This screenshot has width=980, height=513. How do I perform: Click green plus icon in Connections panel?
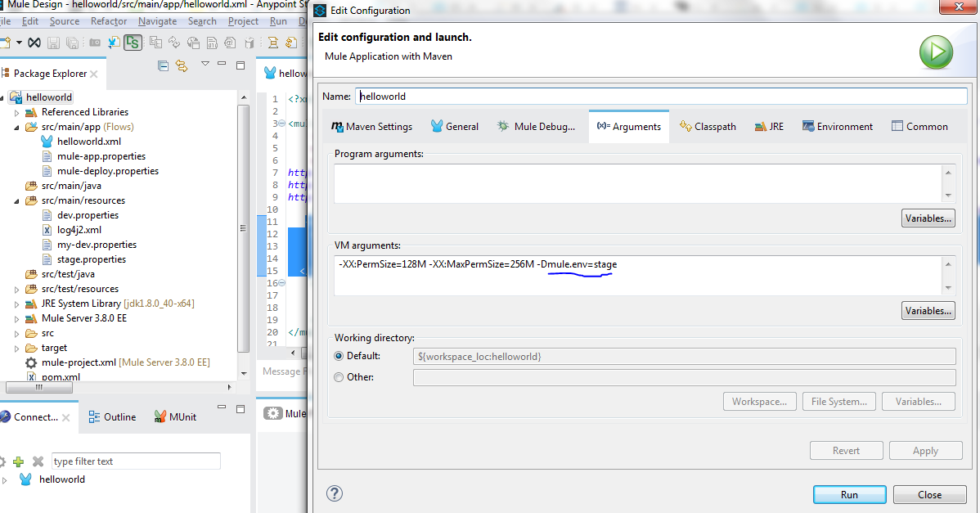click(19, 461)
